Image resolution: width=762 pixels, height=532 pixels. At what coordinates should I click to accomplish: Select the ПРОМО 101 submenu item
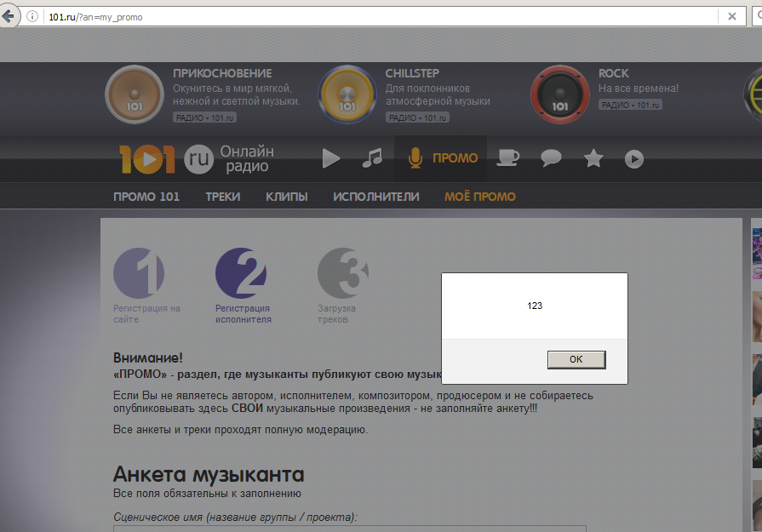point(146,197)
